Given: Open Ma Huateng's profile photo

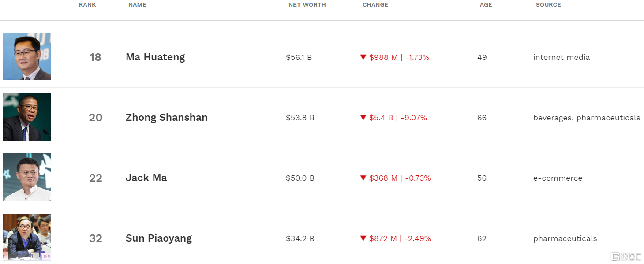Looking at the screenshot, I should (27, 56).
